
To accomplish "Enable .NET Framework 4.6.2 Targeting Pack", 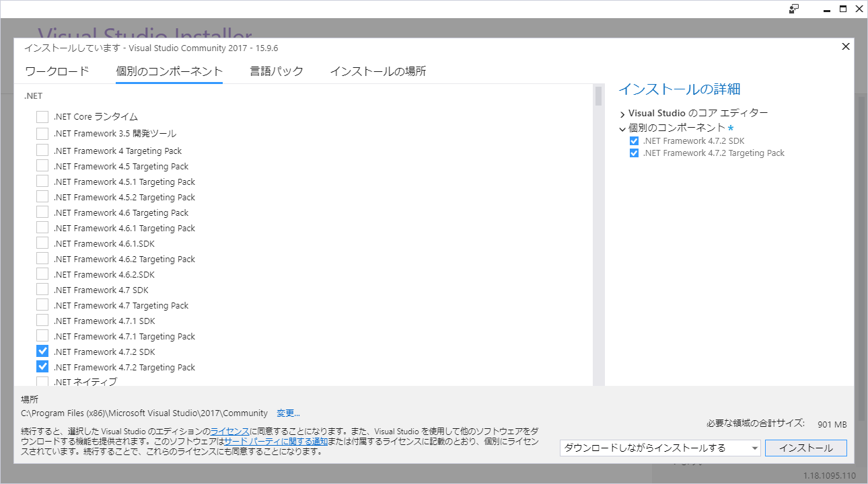I will tap(42, 259).
